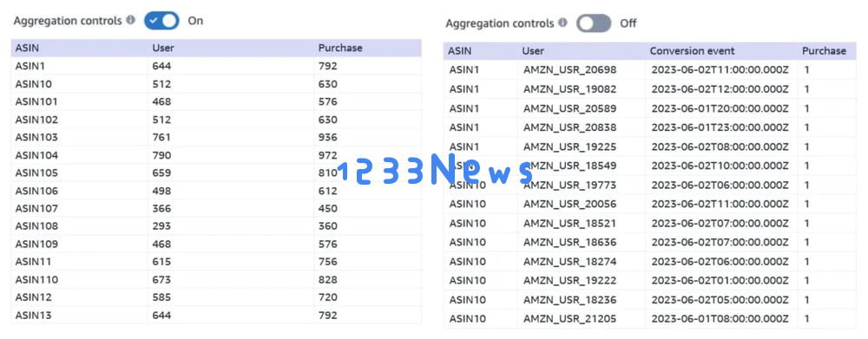Select user AMZN_USR_19222

[569, 281]
